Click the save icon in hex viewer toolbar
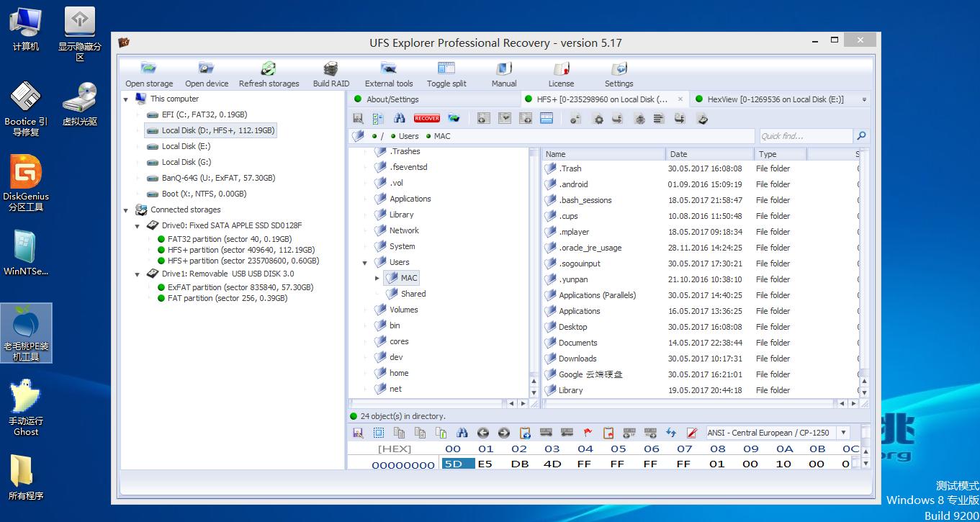 point(357,433)
